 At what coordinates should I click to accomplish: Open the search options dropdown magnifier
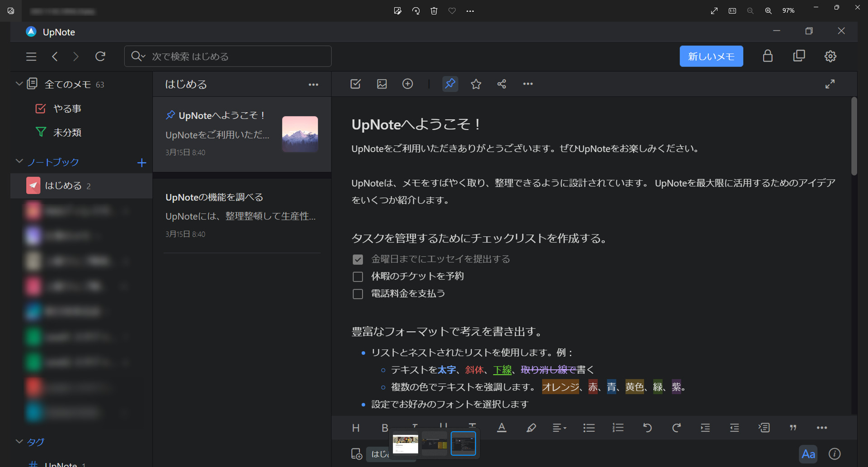pos(138,56)
